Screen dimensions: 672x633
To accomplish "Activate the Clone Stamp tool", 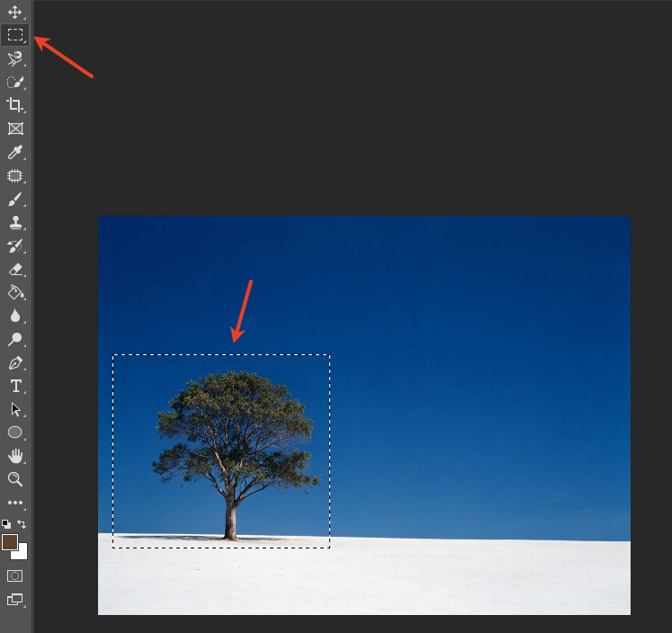I will click(x=15, y=223).
